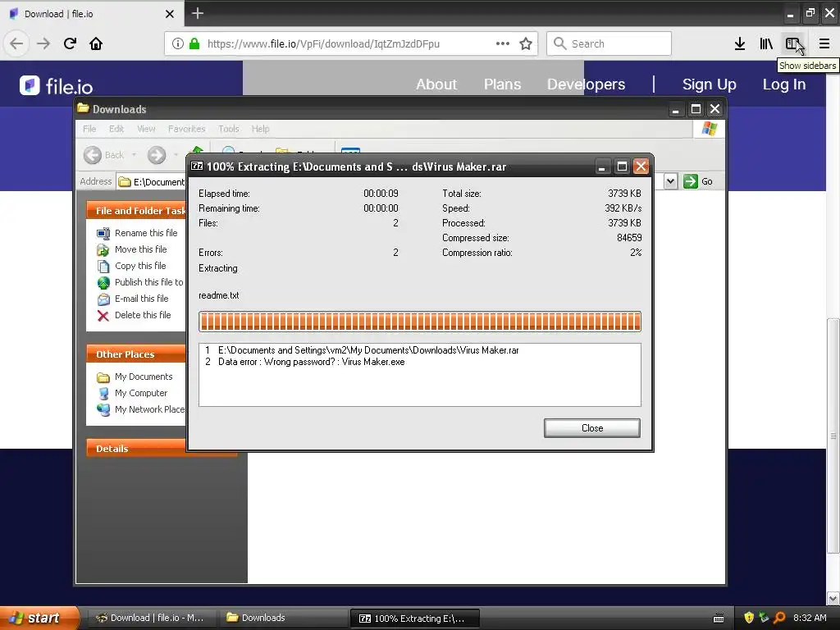
Task: Open Explorer Back history dropdown arrow
Action: 134,155
